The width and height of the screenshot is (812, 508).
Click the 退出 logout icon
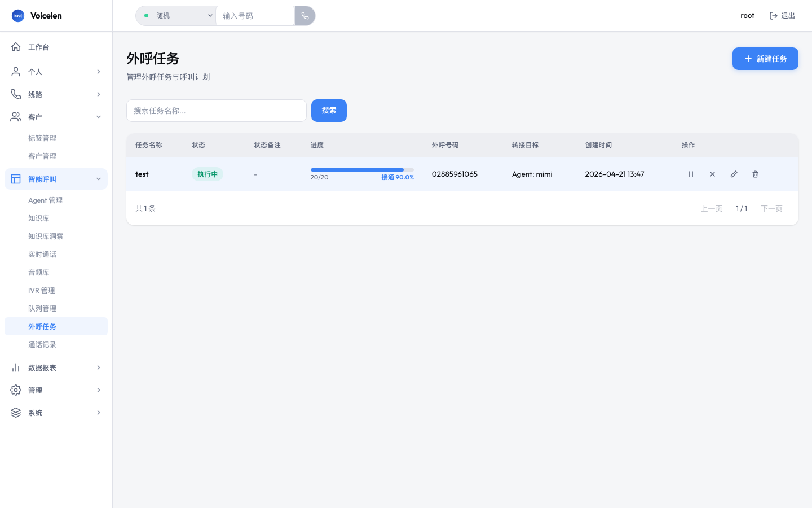[x=774, y=16]
